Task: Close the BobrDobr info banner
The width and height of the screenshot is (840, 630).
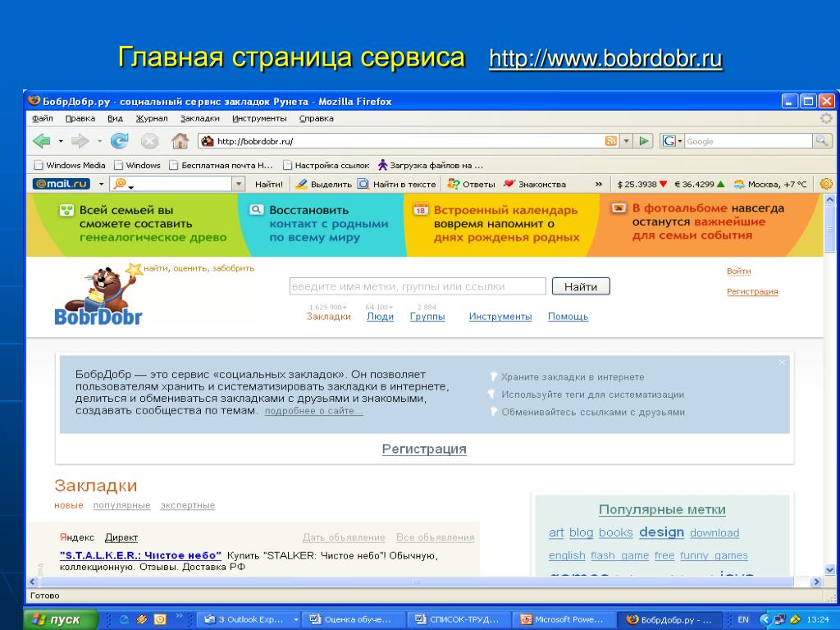Action: pyautogui.click(x=782, y=363)
